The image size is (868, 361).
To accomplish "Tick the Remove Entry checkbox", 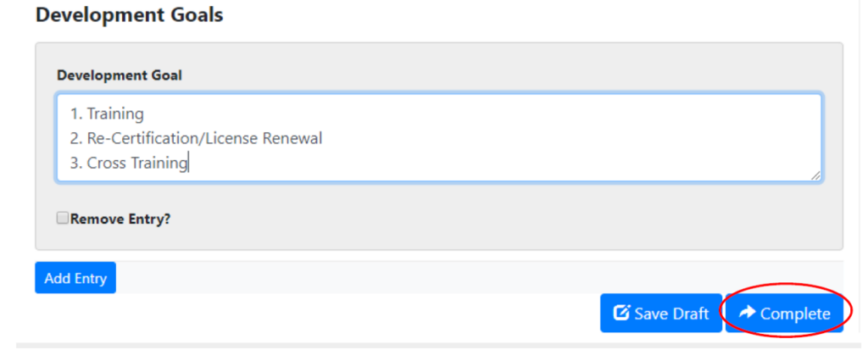I will click(x=63, y=219).
